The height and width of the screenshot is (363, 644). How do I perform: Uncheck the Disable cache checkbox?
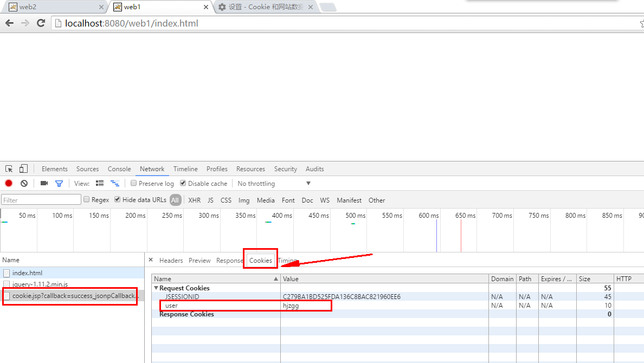point(183,184)
